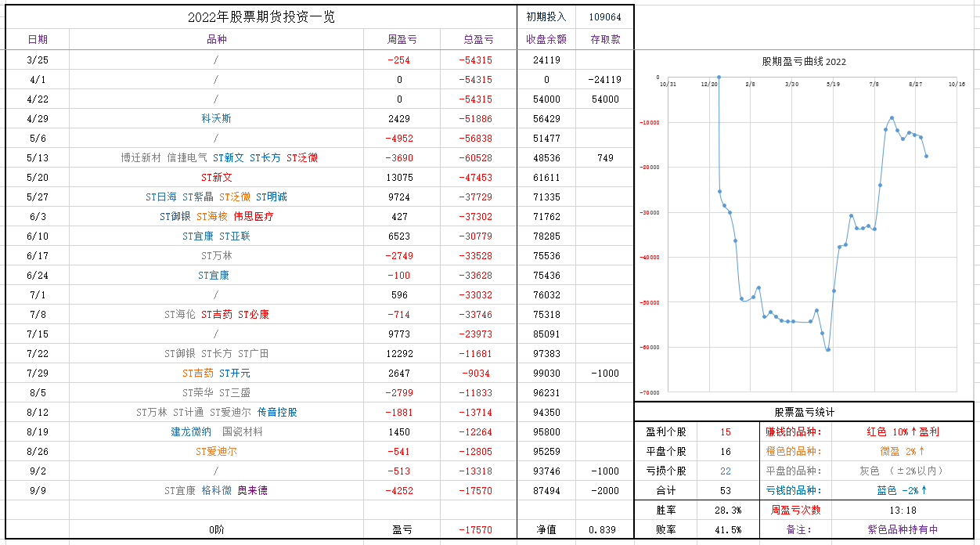Image resolution: width=980 pixels, height=545 pixels.
Task: Select the cell containing 奥来德
Action: (216, 491)
